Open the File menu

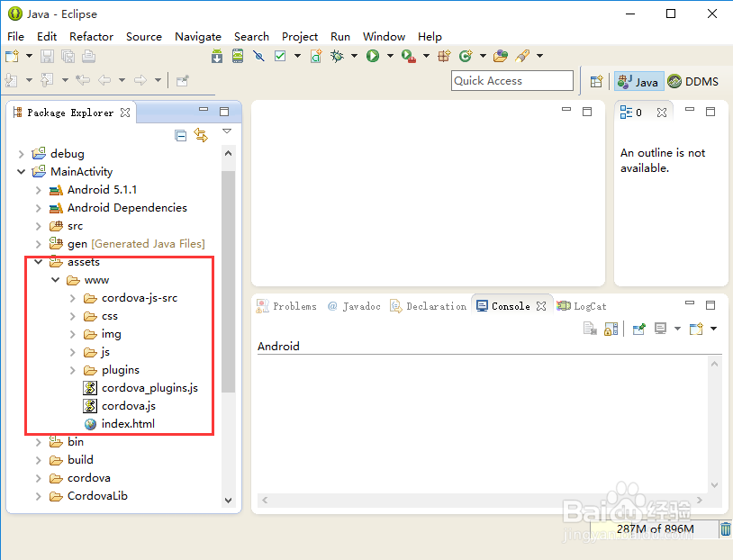click(15, 36)
